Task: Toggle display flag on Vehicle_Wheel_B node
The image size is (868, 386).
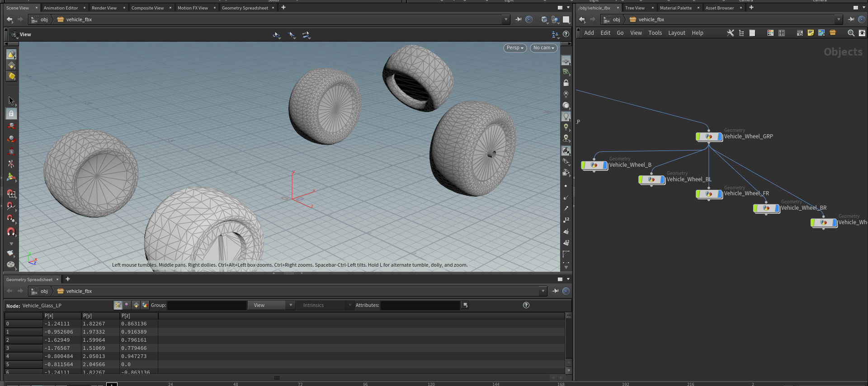Action: click(x=605, y=165)
